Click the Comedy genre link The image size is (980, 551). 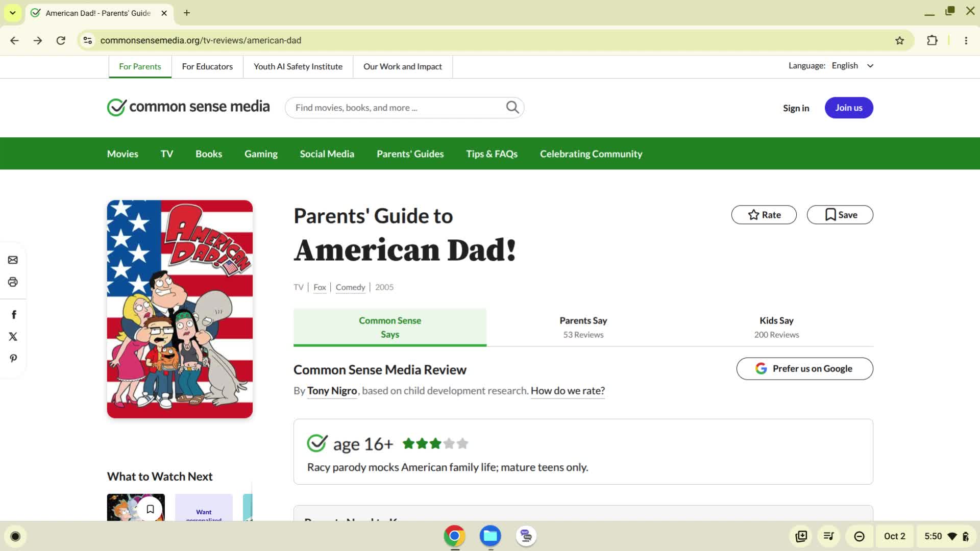point(350,287)
